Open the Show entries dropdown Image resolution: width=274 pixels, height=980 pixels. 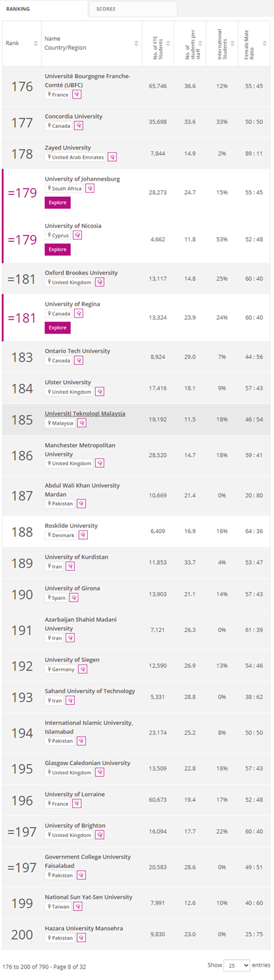pos(236,965)
